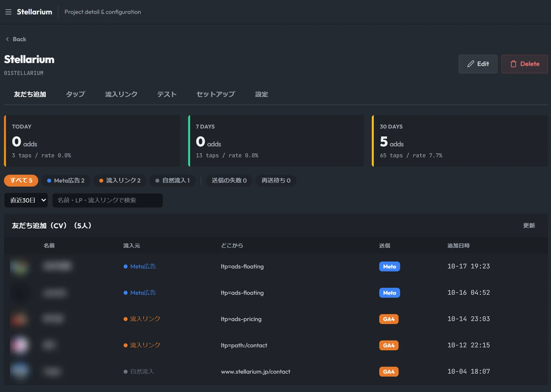
Task: Click GA4 badge in ltp=ads-pricing row
Action: coord(389,319)
